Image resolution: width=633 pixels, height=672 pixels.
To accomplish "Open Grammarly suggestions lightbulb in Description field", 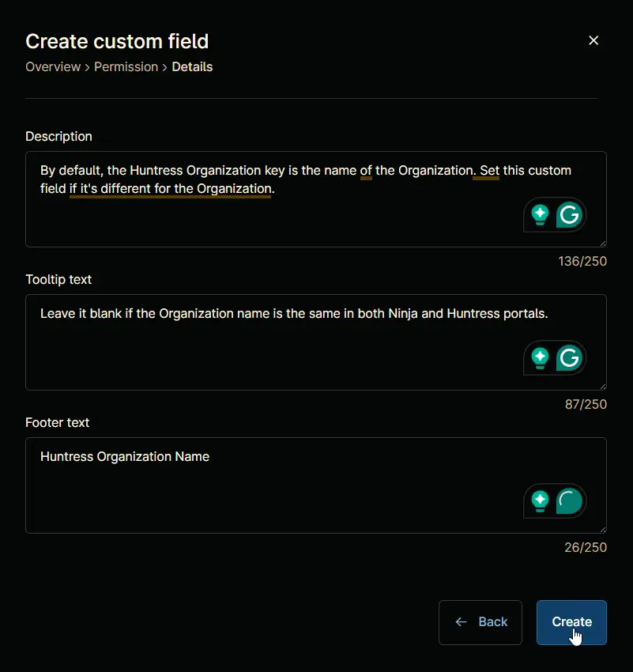I will point(540,214).
